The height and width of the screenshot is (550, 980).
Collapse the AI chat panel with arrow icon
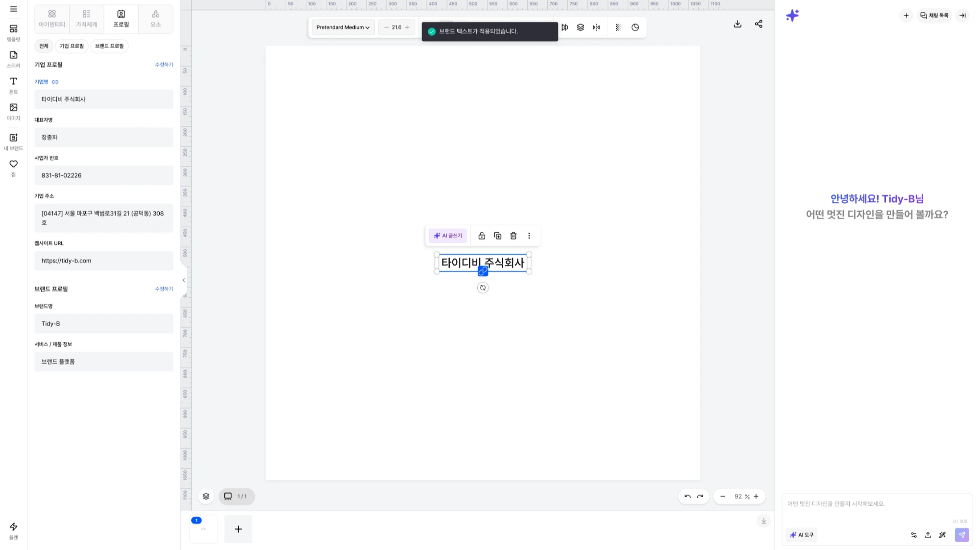(962, 15)
